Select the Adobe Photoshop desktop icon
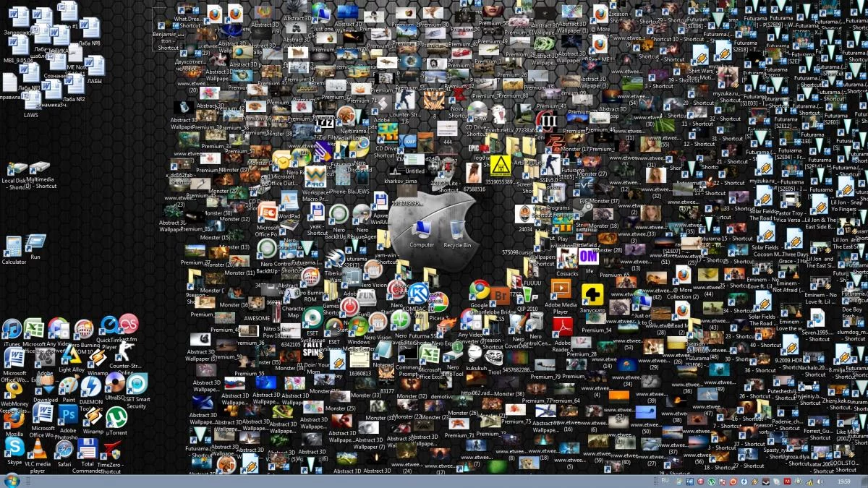 point(69,415)
